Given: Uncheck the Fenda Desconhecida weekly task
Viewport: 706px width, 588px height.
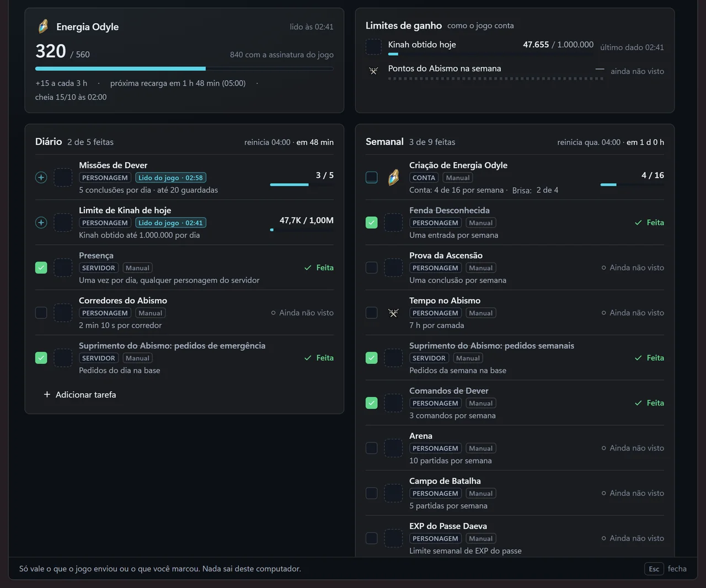Looking at the screenshot, I should pyautogui.click(x=372, y=223).
